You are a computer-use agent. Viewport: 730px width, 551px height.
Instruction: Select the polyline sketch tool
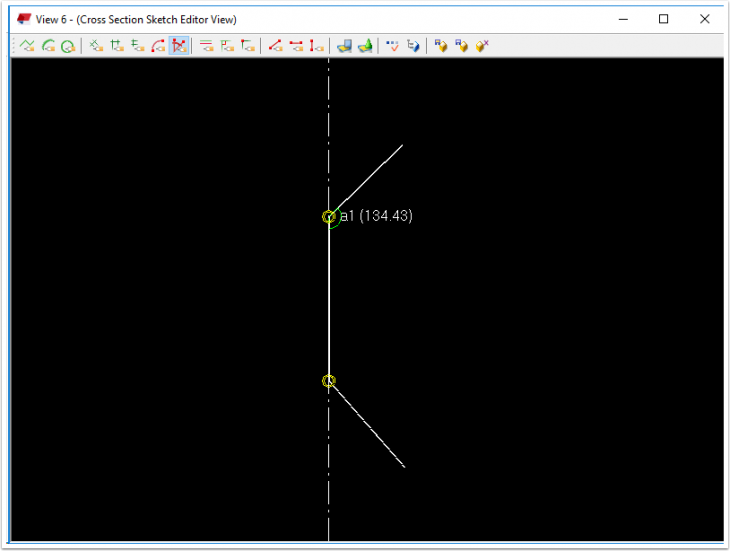[27, 46]
